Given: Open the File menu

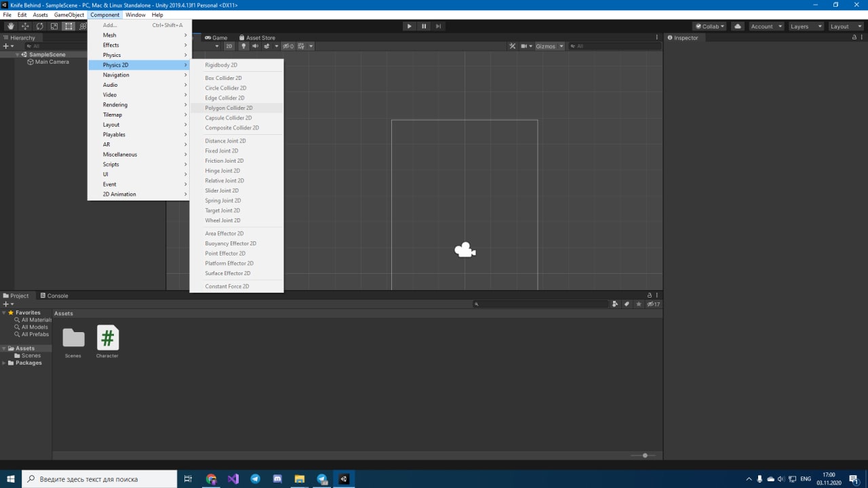Looking at the screenshot, I should pyautogui.click(x=7, y=15).
